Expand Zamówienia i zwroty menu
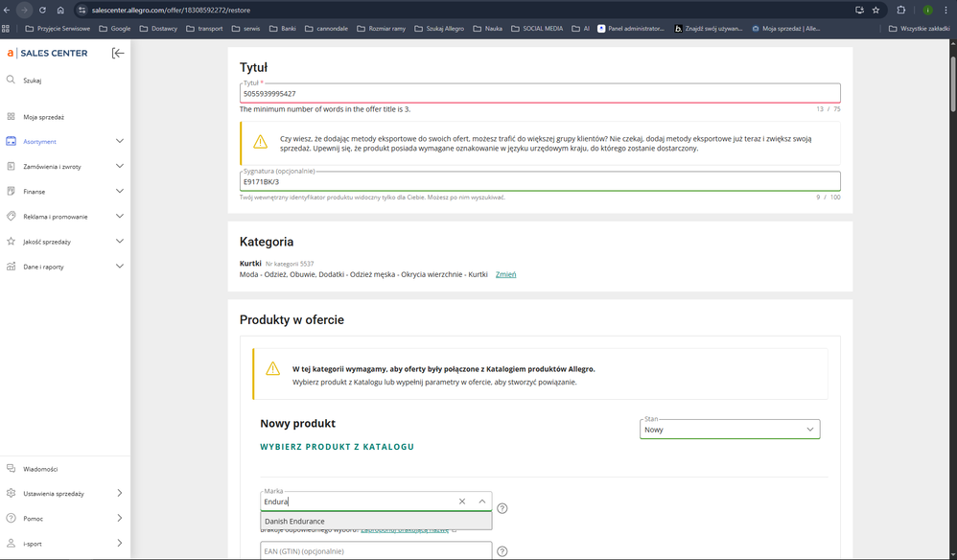 (119, 167)
